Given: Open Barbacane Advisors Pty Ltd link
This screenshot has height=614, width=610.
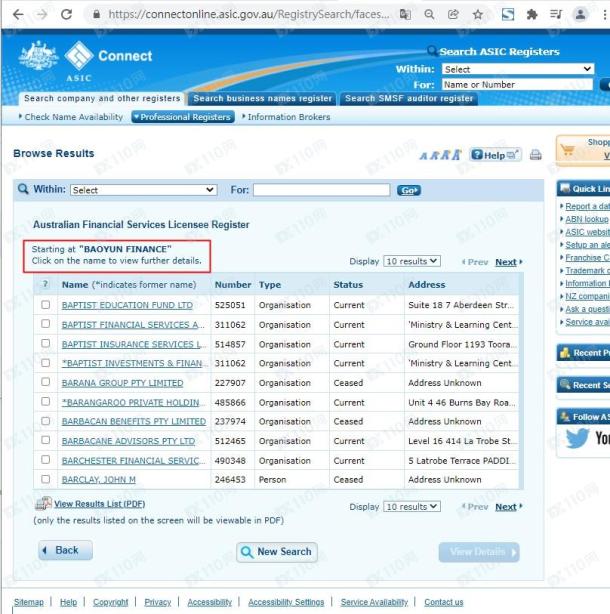Looking at the screenshot, I should (128, 441).
